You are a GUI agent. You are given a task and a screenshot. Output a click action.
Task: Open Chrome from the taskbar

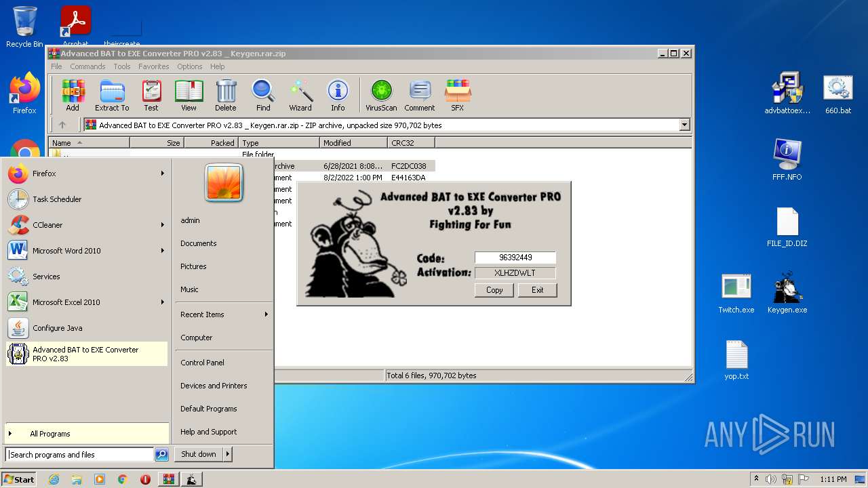(122, 479)
